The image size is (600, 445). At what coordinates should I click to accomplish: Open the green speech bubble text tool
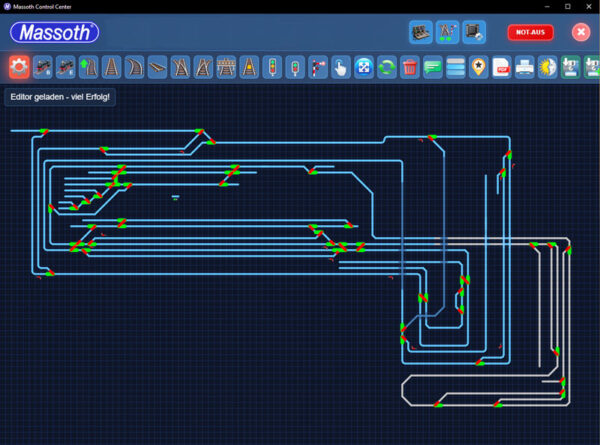[x=432, y=67]
